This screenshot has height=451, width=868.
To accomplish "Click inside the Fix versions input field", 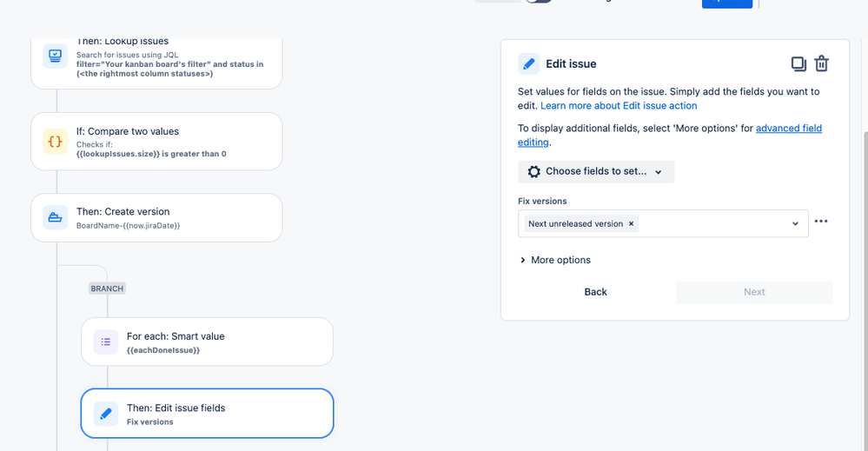I will click(x=713, y=223).
